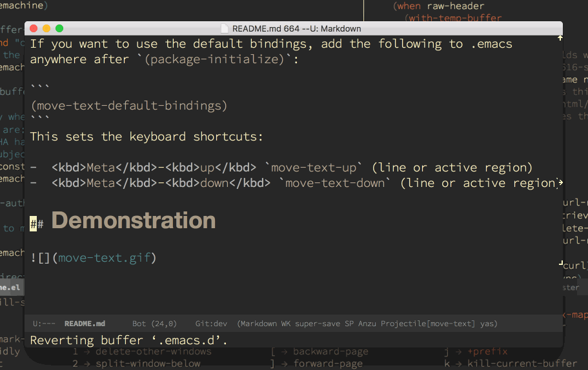Maximize the README.md window with green button
588x370 pixels.
(59, 28)
